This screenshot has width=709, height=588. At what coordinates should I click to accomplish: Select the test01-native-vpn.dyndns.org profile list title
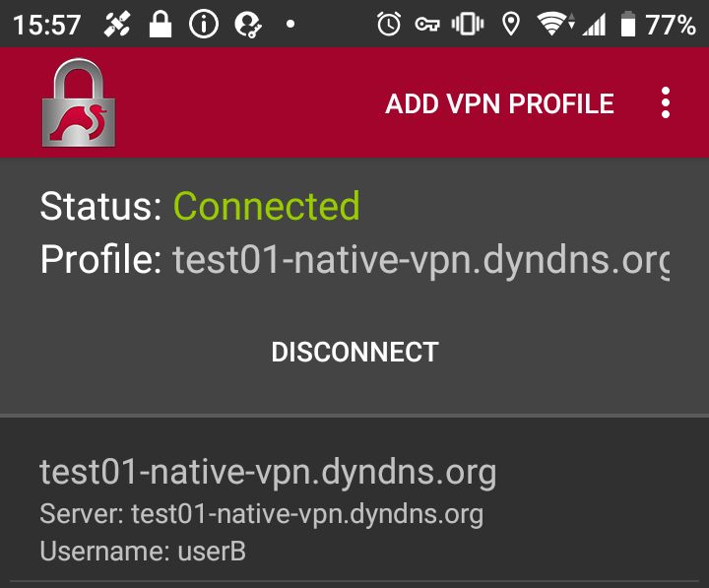coord(268,473)
